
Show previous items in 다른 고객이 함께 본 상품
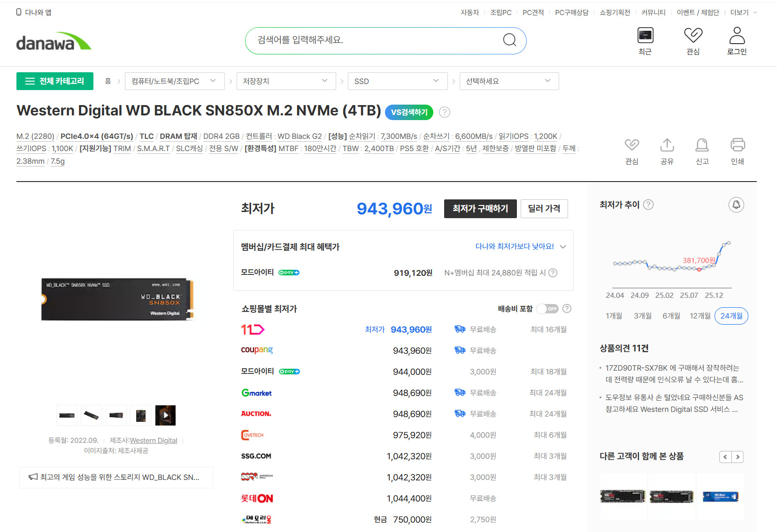coord(725,457)
